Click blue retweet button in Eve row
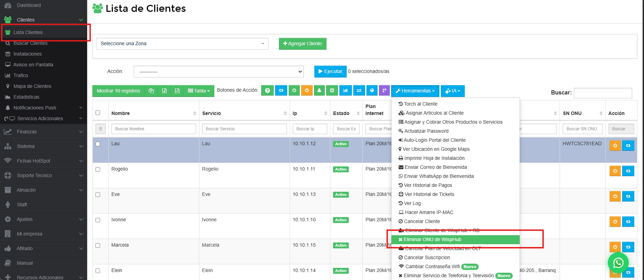Viewport: 644px width, 280px height. click(x=628, y=196)
